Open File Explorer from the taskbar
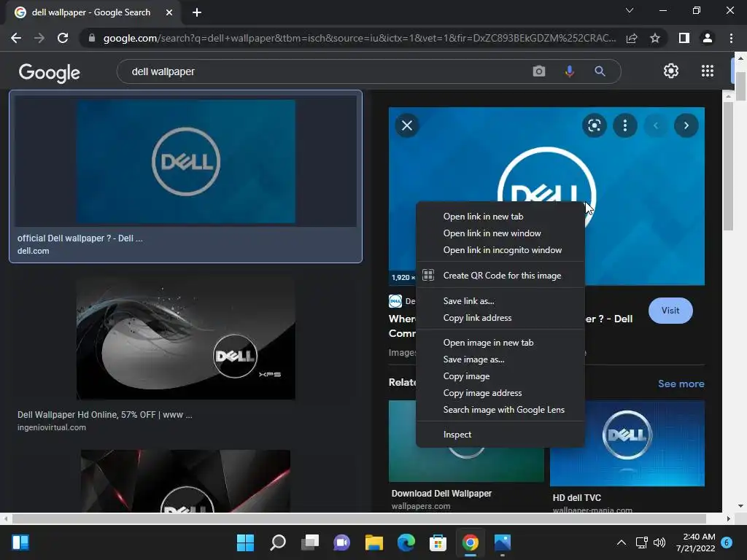 tap(374, 542)
